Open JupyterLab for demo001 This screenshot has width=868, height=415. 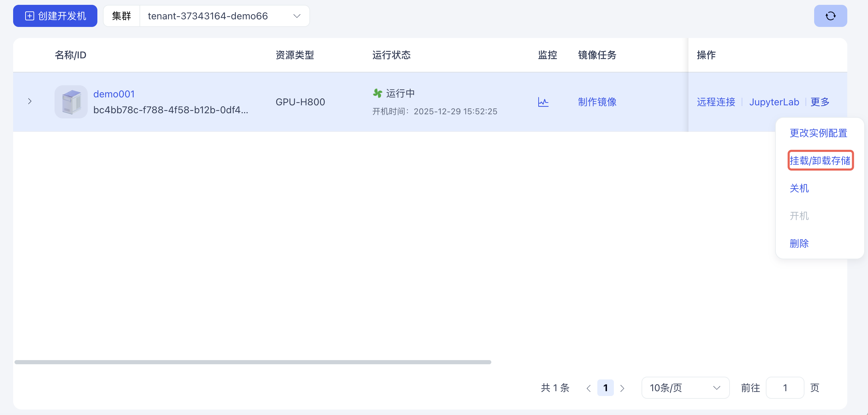coord(774,102)
